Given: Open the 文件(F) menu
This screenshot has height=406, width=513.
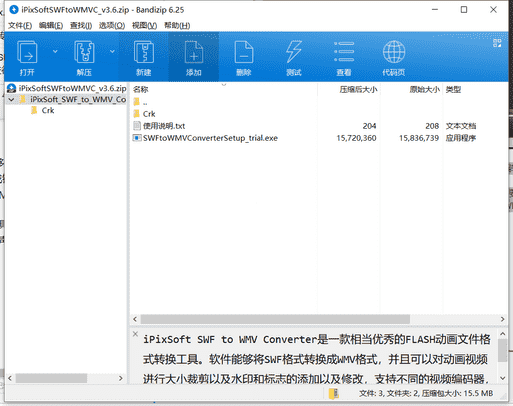Looking at the screenshot, I should click(20, 25).
